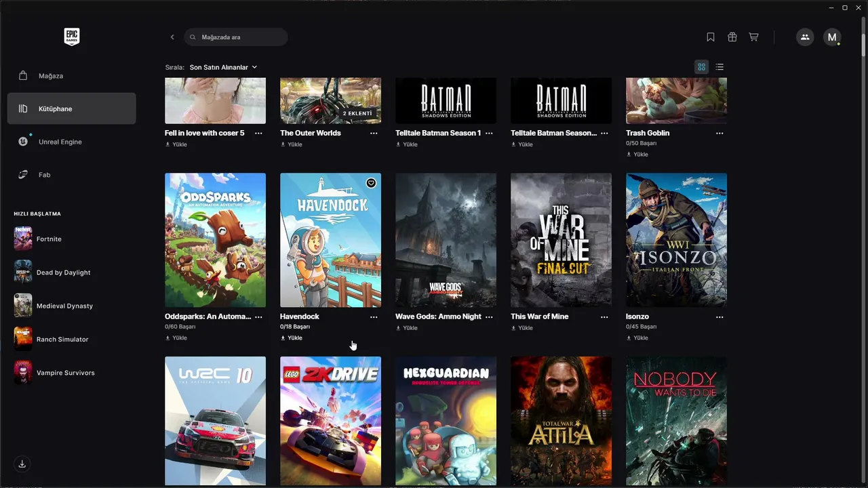Open the three-dot menu for Havendock
Screen dimensions: 868x488
tap(374, 317)
